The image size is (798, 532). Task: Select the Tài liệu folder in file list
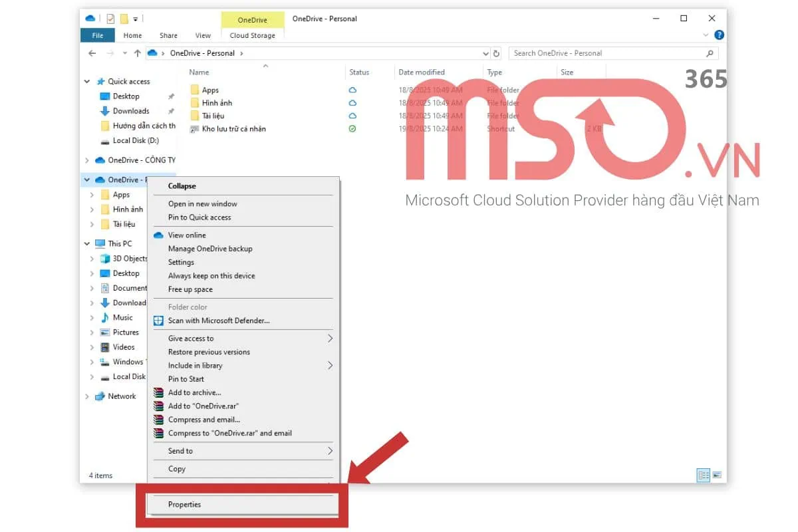click(x=211, y=116)
